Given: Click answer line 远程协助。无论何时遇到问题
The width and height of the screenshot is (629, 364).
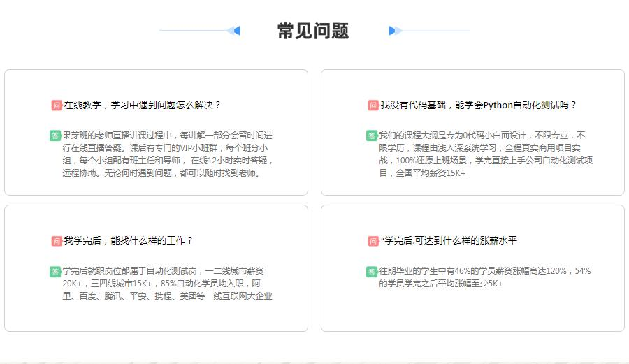Looking at the screenshot, I should click(x=161, y=173).
